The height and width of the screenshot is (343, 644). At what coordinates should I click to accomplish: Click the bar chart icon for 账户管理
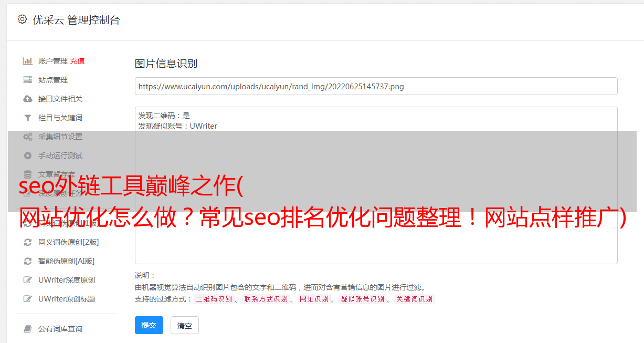pyautogui.click(x=28, y=61)
